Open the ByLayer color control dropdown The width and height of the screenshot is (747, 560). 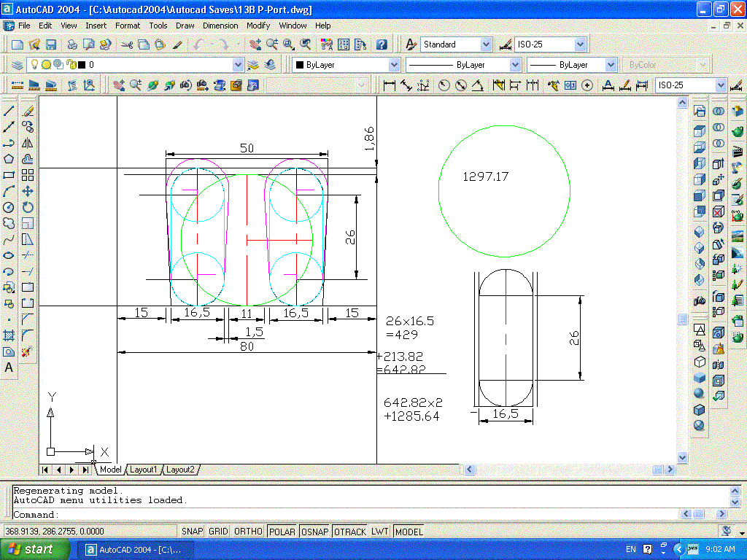click(x=394, y=65)
